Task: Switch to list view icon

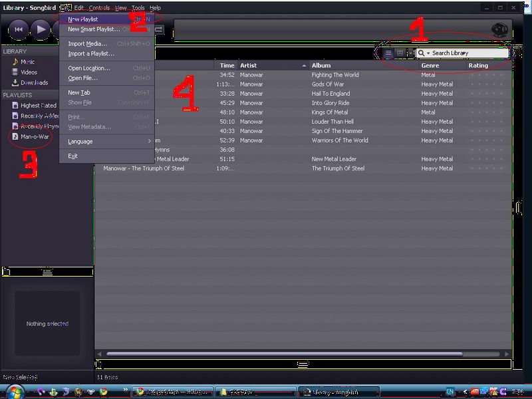Action: pyautogui.click(x=389, y=53)
